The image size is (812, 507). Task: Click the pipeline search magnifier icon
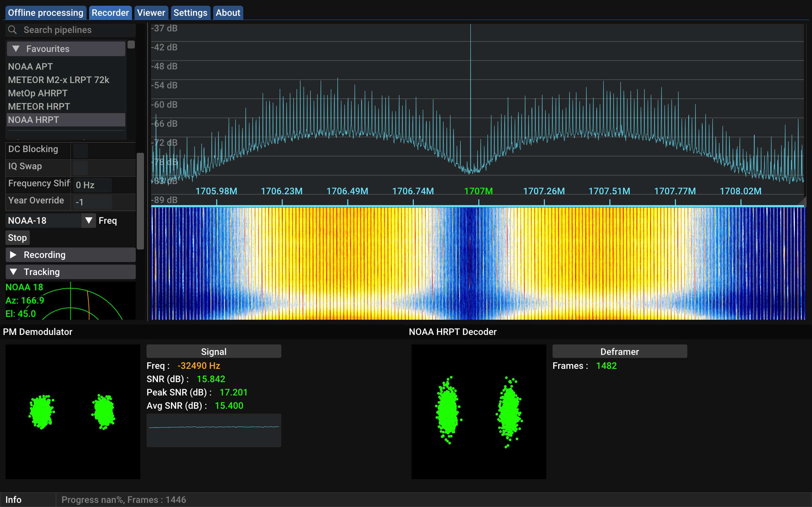pyautogui.click(x=12, y=29)
